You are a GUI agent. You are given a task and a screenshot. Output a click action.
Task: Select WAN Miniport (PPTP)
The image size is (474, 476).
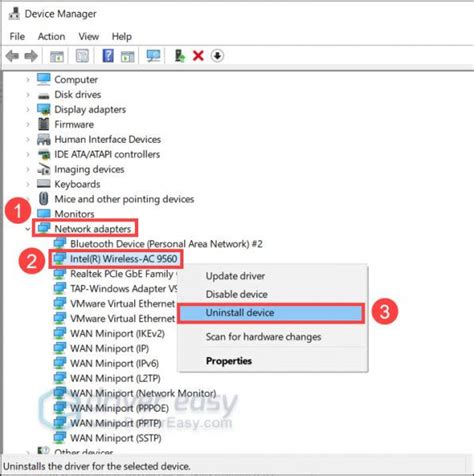[116, 423]
